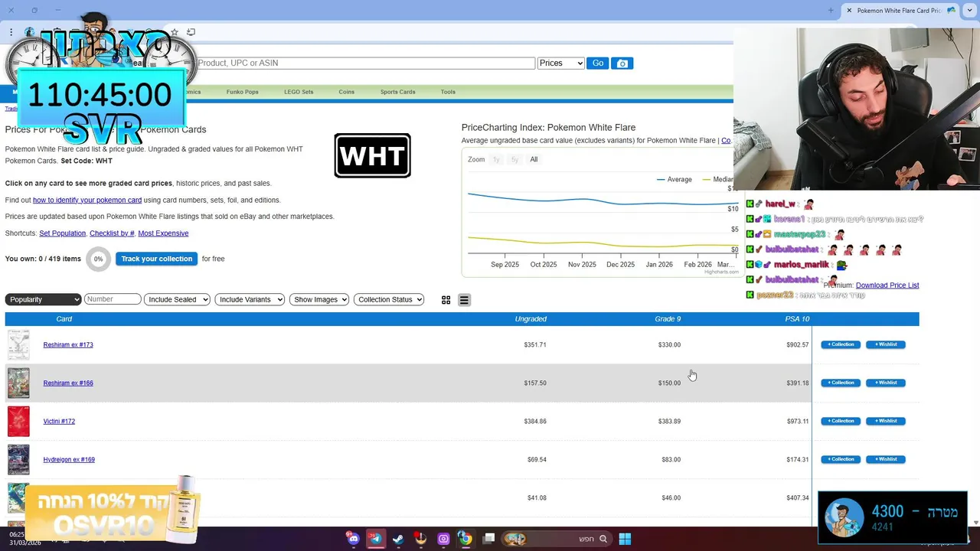Screen dimensions: 980x551
Task: Add Reshiram ex #173 to Collection
Action: [841, 344]
